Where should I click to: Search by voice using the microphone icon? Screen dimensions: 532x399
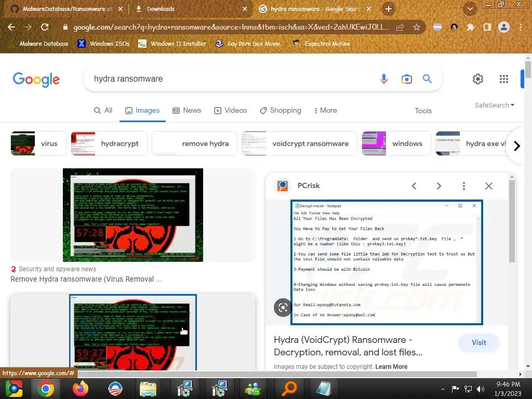[384, 79]
